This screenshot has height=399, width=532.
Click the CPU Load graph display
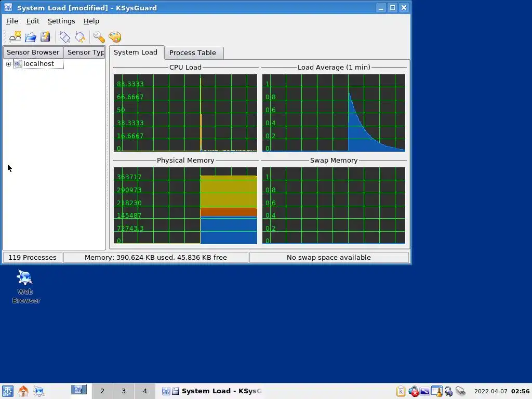185,113
